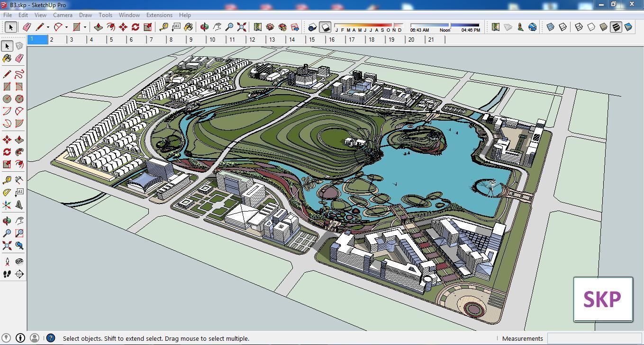
Task: Select Freehand tool in left toolbar
Action: tap(19, 74)
